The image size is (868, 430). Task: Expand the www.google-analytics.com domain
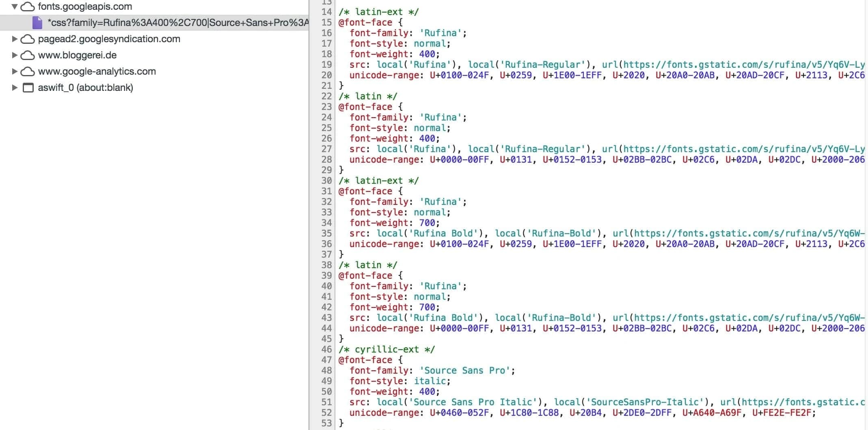click(15, 71)
